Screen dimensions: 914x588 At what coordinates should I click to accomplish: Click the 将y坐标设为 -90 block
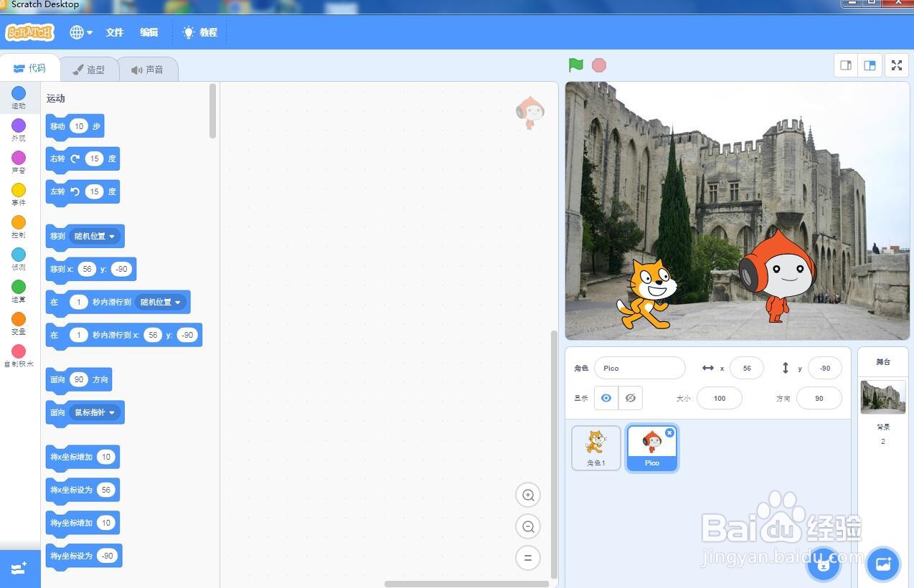coord(84,556)
